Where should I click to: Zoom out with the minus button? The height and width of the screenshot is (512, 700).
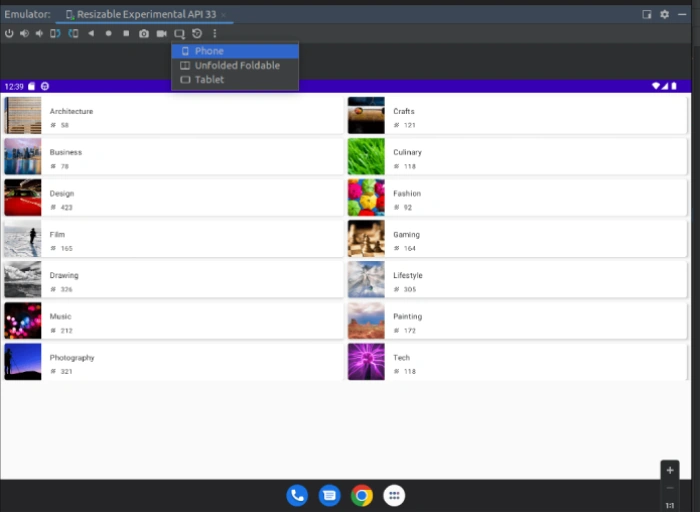click(670, 488)
